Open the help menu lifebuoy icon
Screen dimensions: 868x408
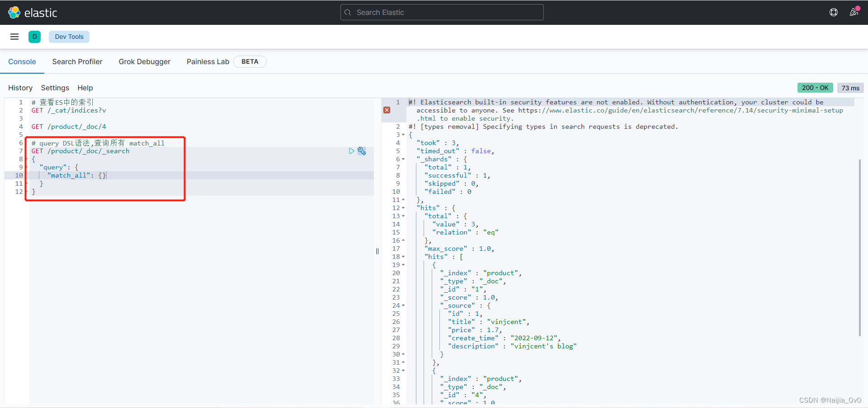click(x=834, y=12)
